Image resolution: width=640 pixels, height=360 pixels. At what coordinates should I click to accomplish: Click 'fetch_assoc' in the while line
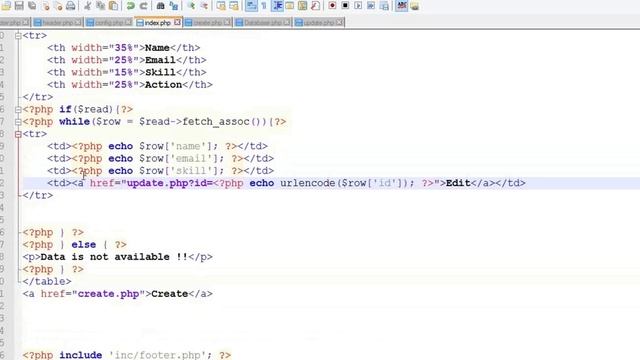[x=216, y=122]
